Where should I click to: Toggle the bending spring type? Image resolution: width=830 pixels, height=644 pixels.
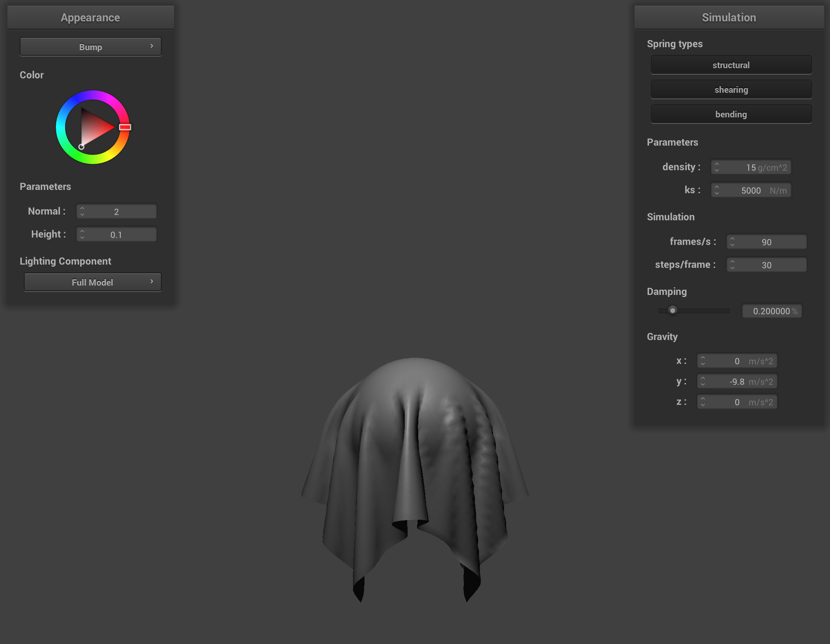point(731,114)
